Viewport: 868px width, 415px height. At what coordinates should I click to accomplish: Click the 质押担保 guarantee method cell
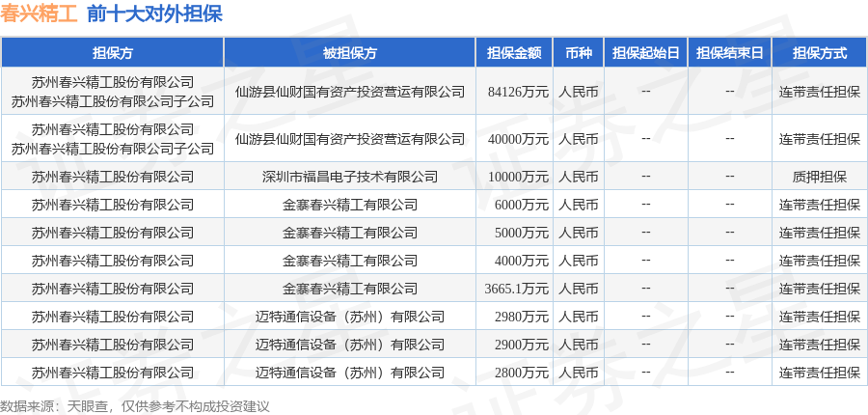[820, 177]
